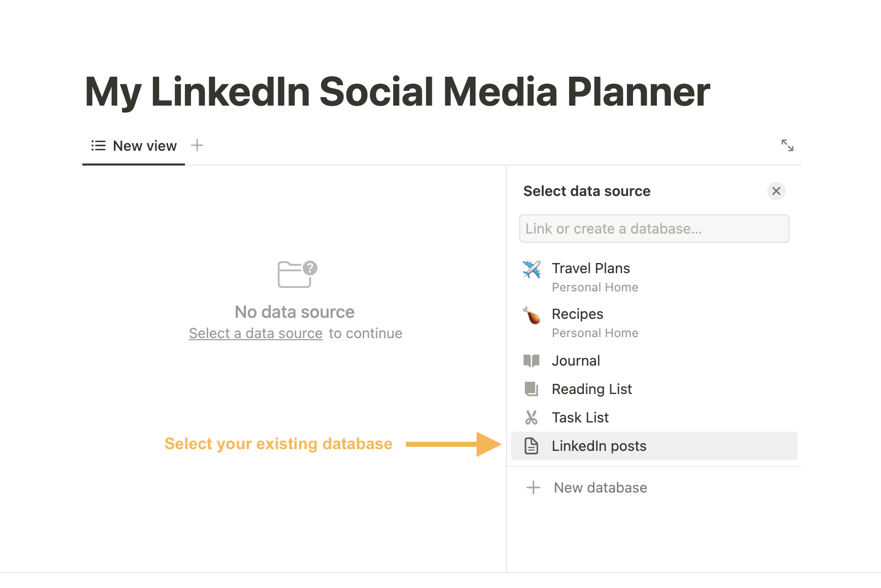Viewport: 881px width, 588px height.
Task: Select LinkedIn posts as data source
Action: [x=599, y=446]
